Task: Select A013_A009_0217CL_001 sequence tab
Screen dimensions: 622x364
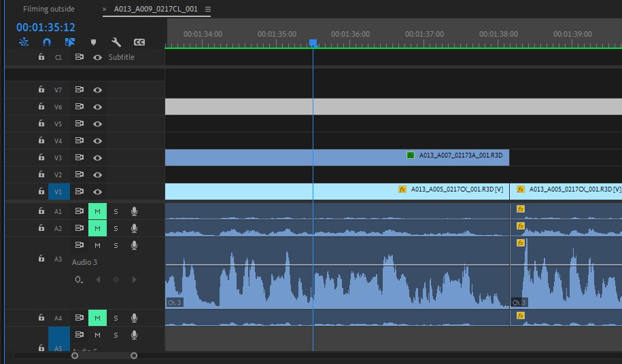Action: 156,9
